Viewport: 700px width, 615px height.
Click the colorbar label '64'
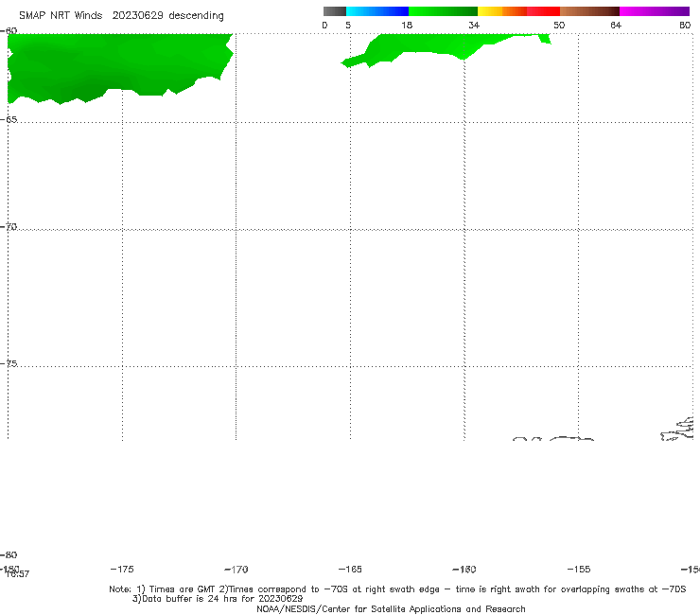click(616, 26)
